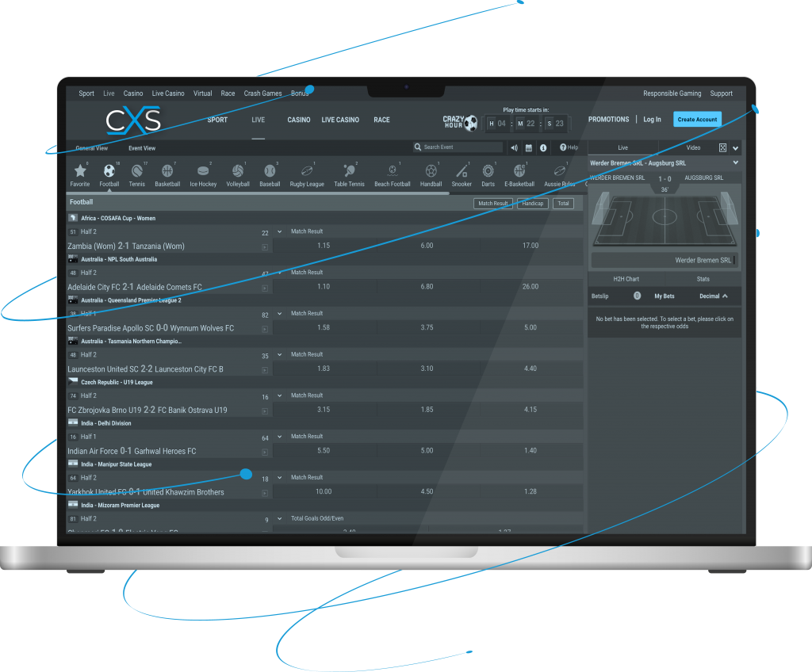Expand Zambia vs Tanzania Match Result markets
812x672 pixels.
tap(280, 231)
